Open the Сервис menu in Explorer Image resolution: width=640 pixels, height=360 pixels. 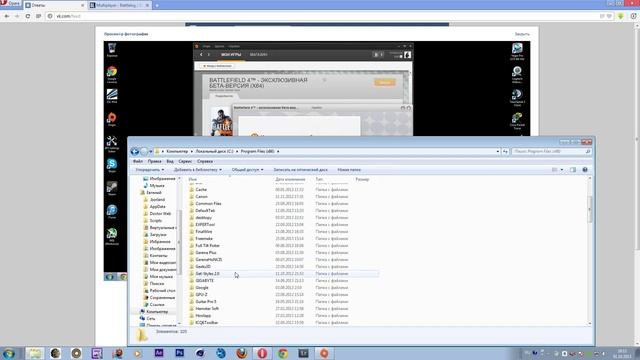(x=185, y=162)
